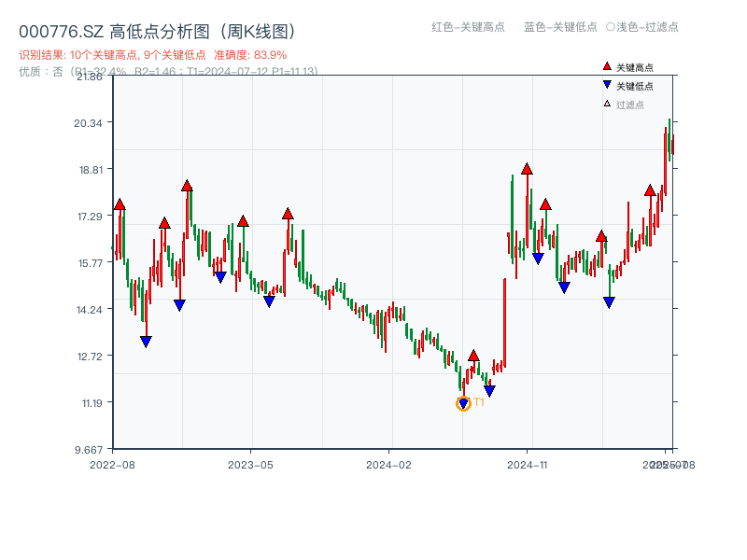Screen dimensions: 747x560
Task: Select the red high-point marker at the 18.81 peak
Action: pos(525,171)
